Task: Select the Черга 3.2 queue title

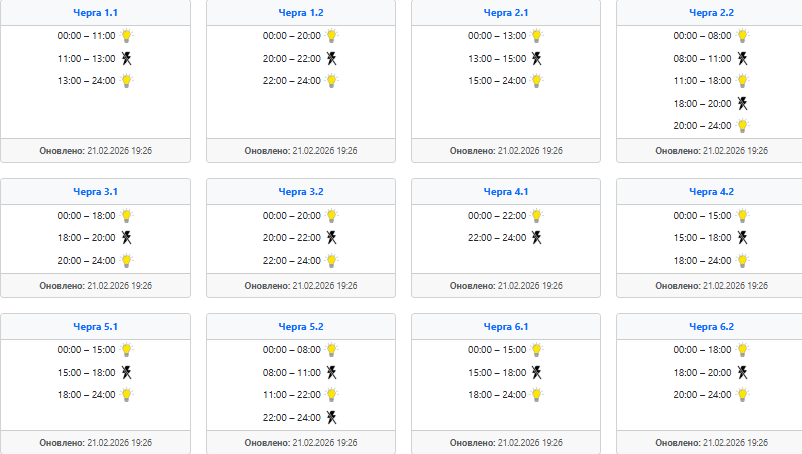Action: click(301, 191)
